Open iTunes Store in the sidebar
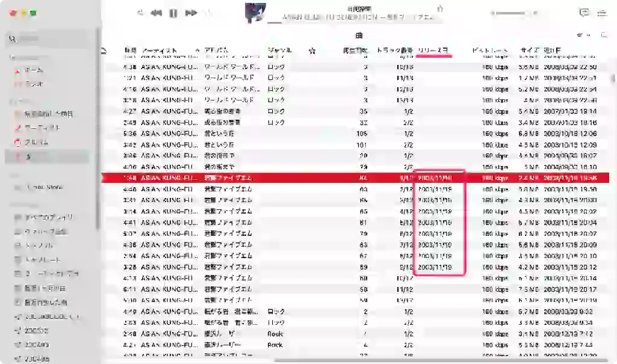 click(44, 187)
